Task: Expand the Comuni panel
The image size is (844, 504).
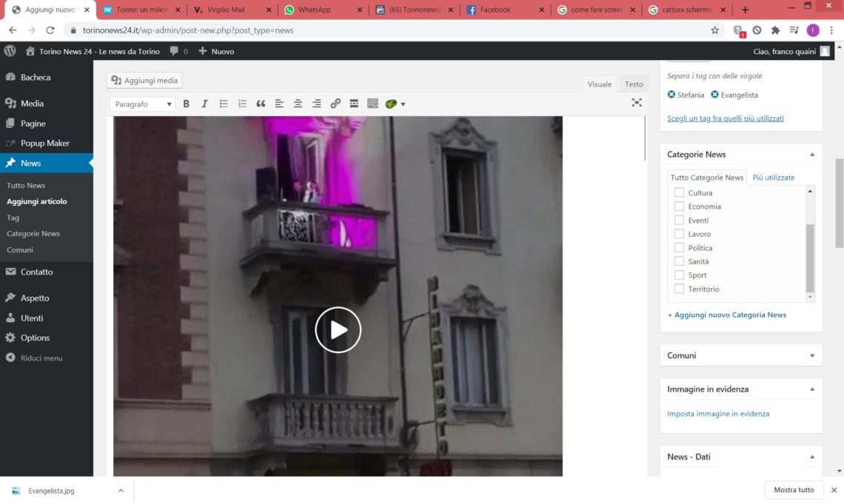Action: point(811,356)
